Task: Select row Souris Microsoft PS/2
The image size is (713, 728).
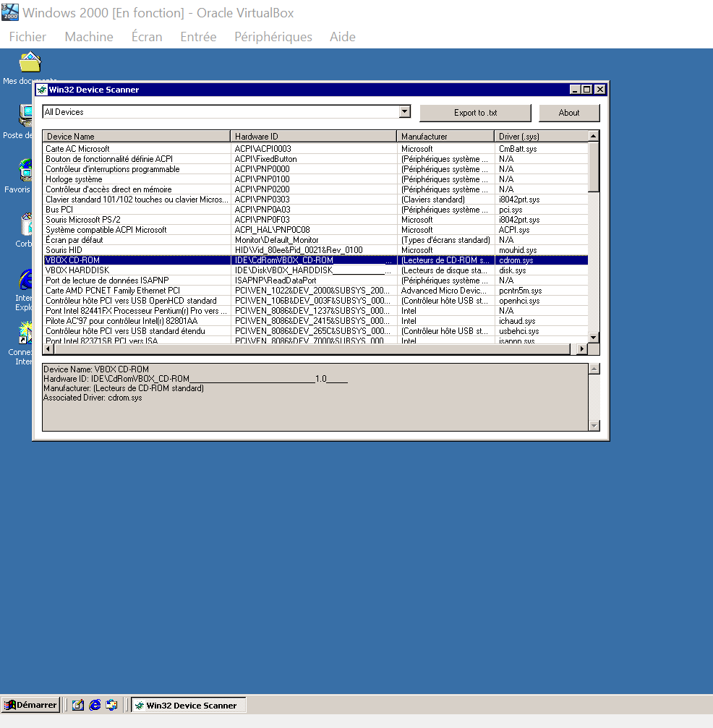Action: point(315,220)
